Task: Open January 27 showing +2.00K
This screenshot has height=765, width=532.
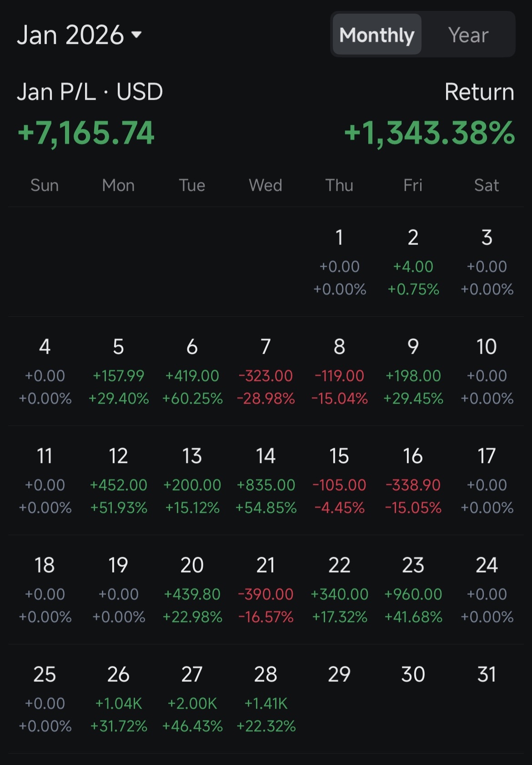Action: 192,699
